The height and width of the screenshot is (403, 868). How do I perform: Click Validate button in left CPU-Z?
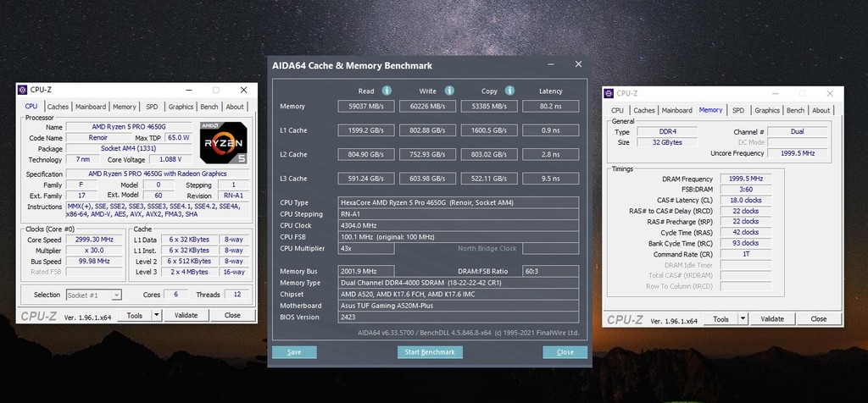(x=186, y=315)
